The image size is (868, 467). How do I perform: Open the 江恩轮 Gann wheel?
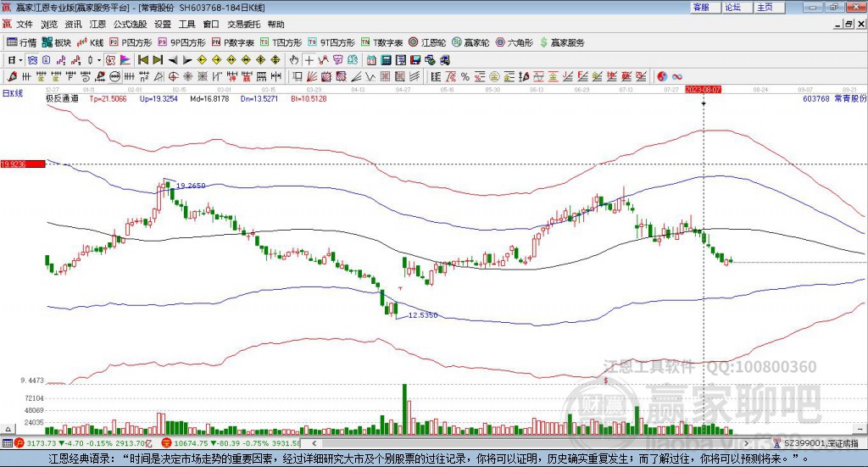tap(427, 42)
